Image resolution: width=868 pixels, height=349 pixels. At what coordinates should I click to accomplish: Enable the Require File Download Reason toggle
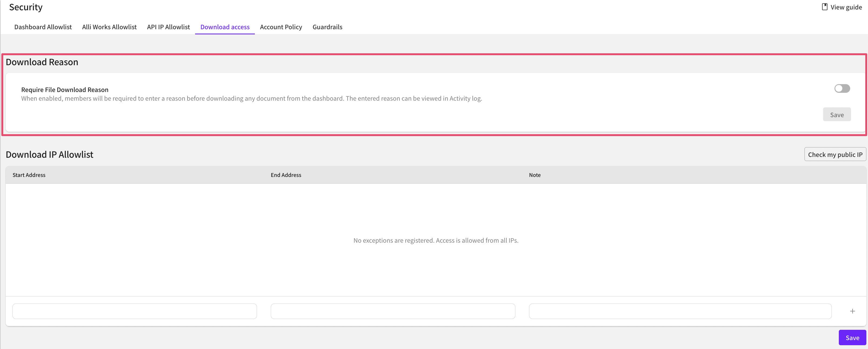tap(842, 89)
